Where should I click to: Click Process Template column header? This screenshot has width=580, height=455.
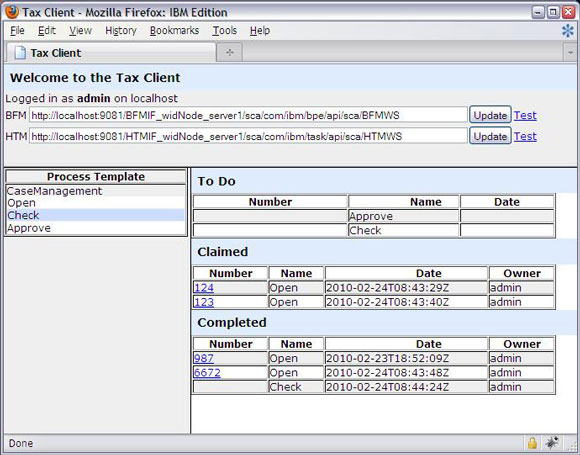95,177
